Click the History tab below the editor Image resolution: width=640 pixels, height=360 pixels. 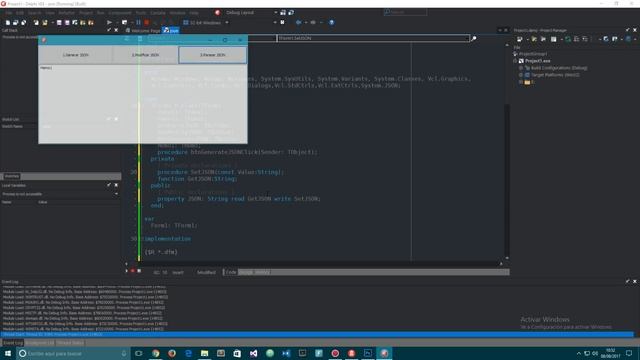[262, 272]
